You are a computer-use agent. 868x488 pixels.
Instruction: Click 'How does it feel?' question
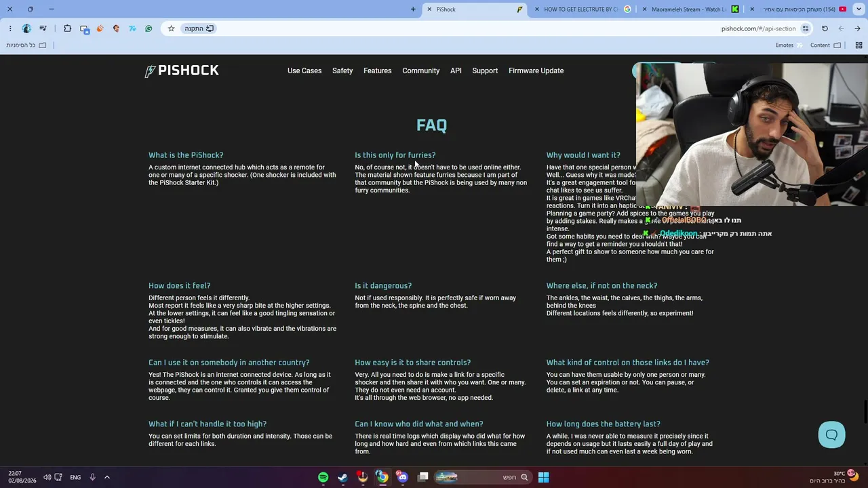pos(180,286)
